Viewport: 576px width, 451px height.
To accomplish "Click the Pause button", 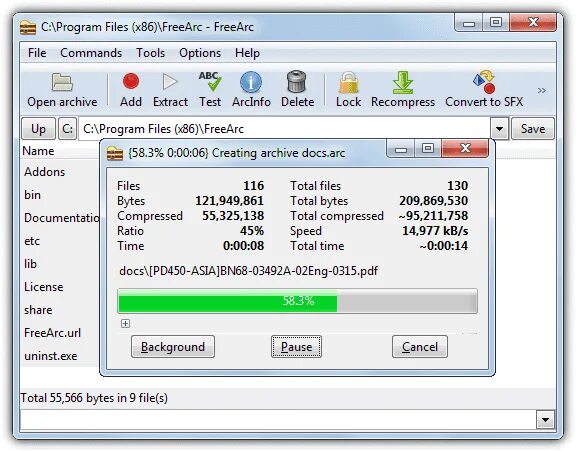I will [x=296, y=346].
